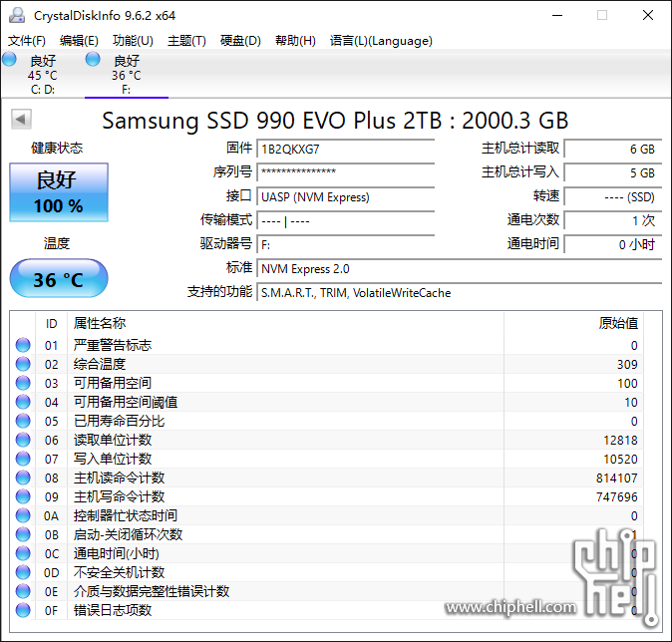The image size is (672, 642).
Task: Click the 接口 field showing UASP (NVM Express)
Action: click(345, 196)
